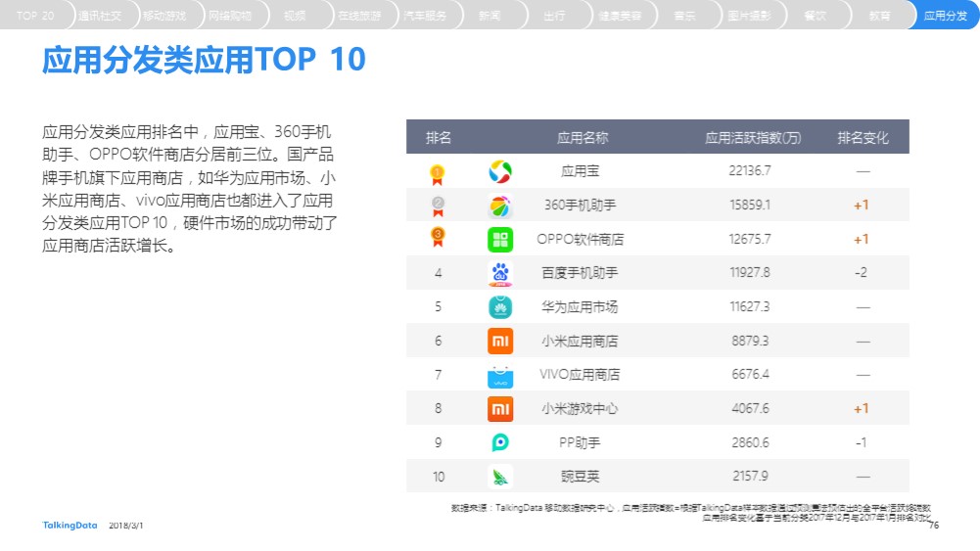Select the 华为应用市场 icon
This screenshot has height=551, width=980.
(500, 307)
